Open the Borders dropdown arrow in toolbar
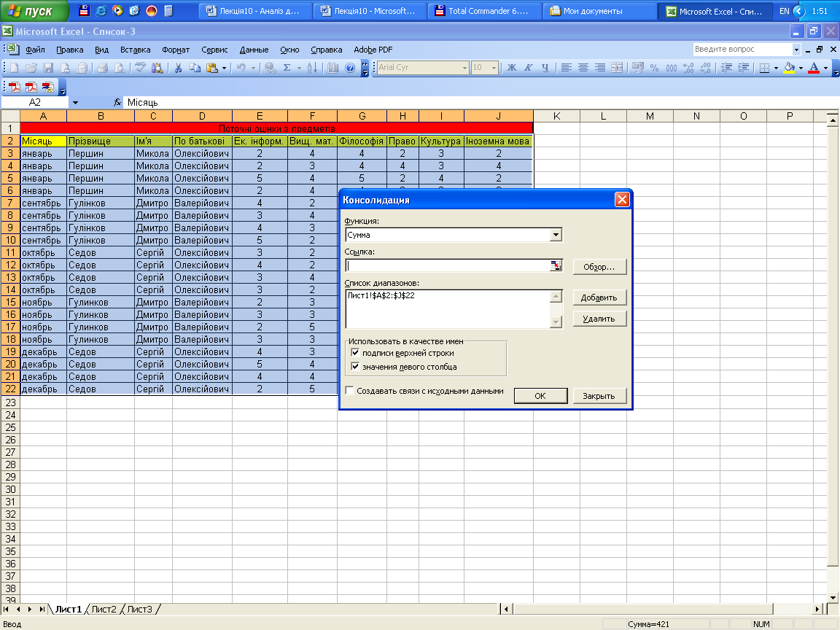840x630 pixels. [776, 68]
